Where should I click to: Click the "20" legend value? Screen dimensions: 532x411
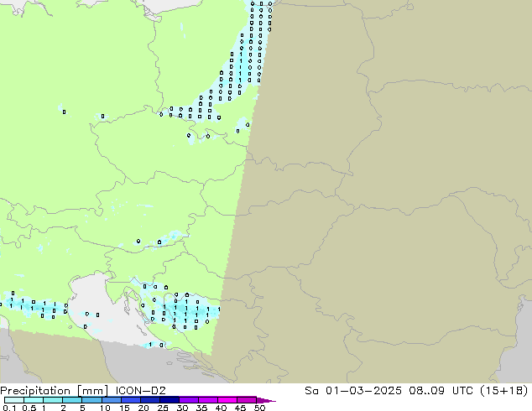[143, 408]
